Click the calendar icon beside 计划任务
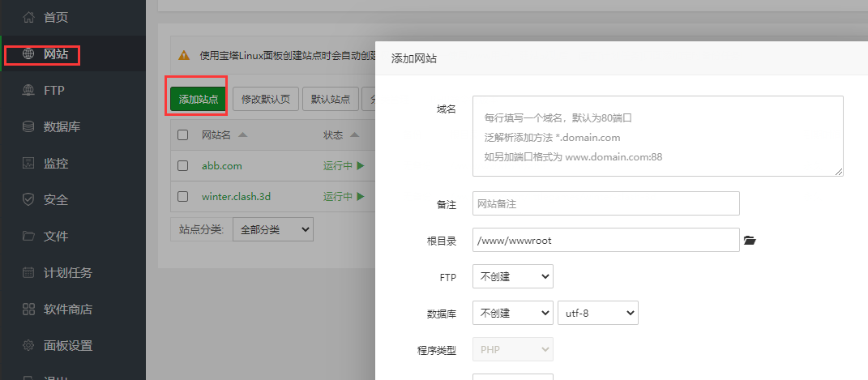 pos(28,273)
